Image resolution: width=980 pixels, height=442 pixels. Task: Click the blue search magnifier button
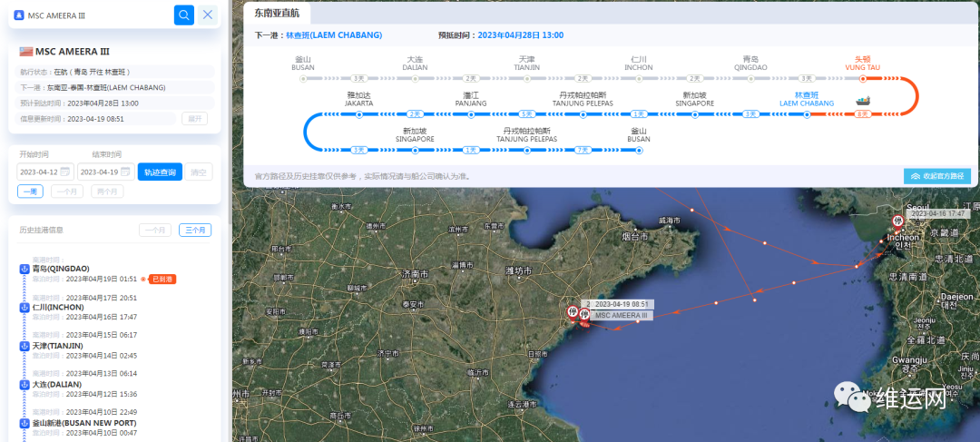[x=184, y=15]
